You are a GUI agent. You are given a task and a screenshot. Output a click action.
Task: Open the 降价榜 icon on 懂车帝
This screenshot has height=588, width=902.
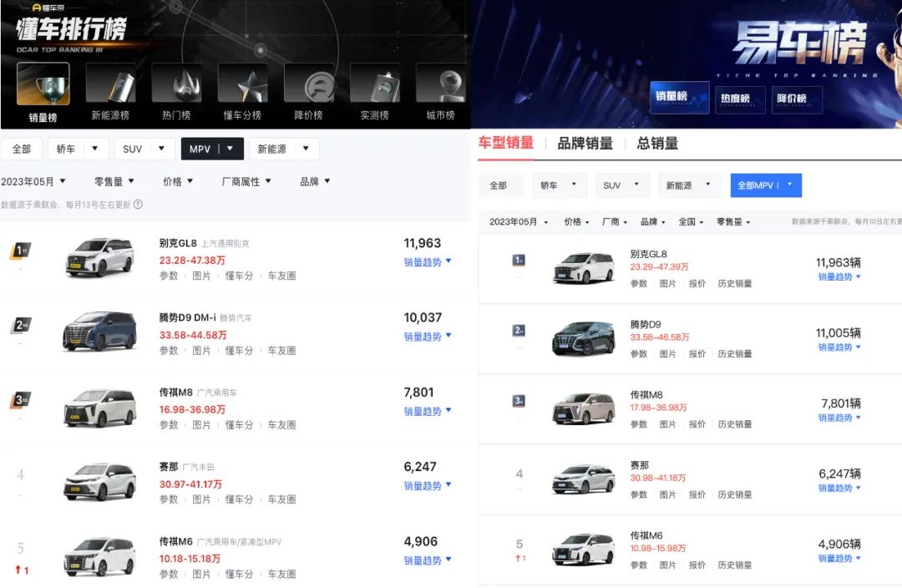coord(308,84)
